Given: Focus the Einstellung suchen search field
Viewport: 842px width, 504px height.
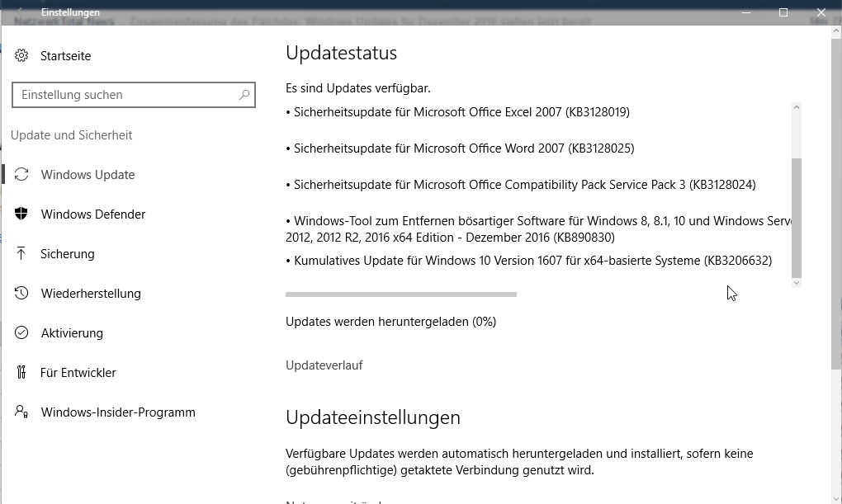Looking at the screenshot, I should coord(124,95).
